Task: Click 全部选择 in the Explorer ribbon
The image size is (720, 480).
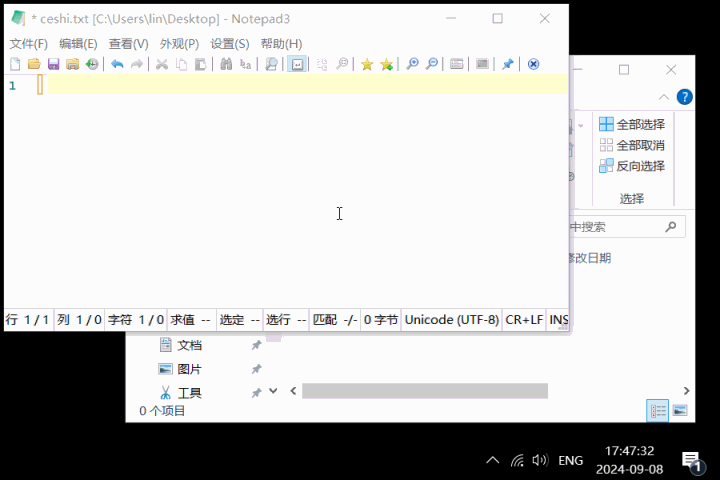Action: [x=632, y=124]
